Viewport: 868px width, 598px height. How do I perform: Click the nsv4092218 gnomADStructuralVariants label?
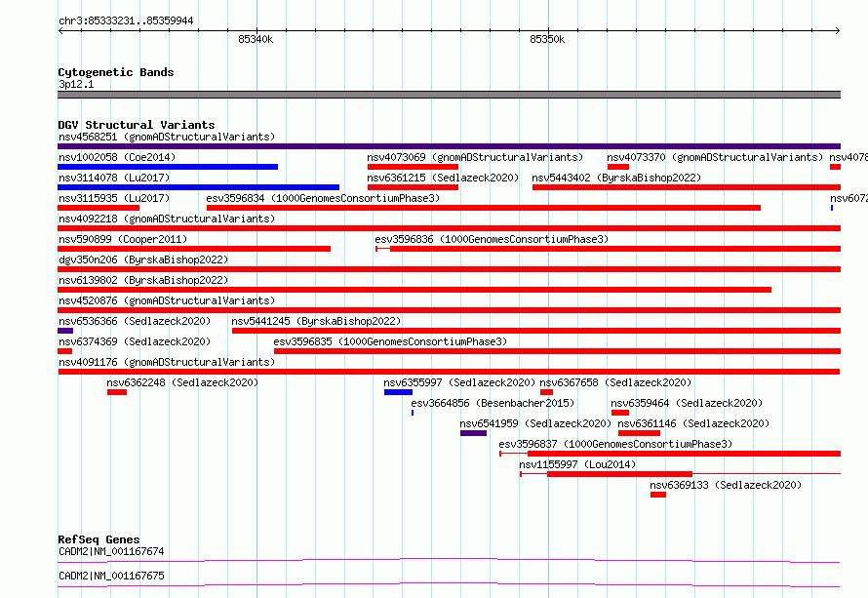coord(167,219)
